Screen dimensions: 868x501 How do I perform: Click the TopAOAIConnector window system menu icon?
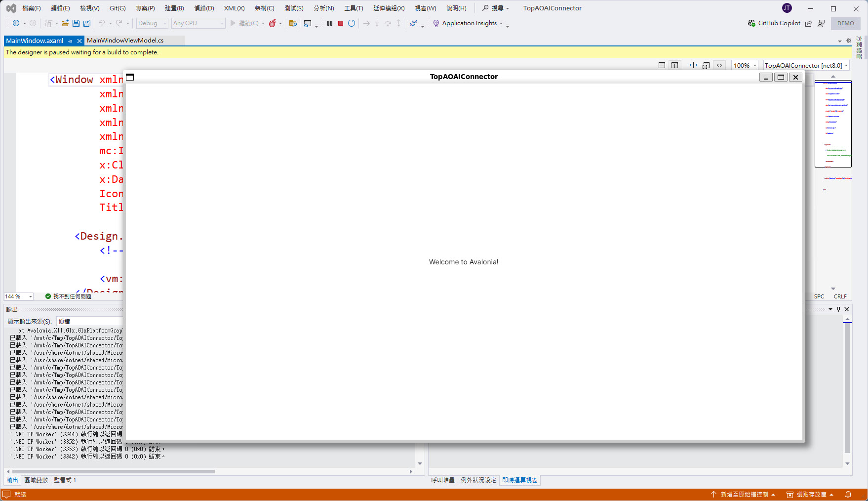point(130,77)
